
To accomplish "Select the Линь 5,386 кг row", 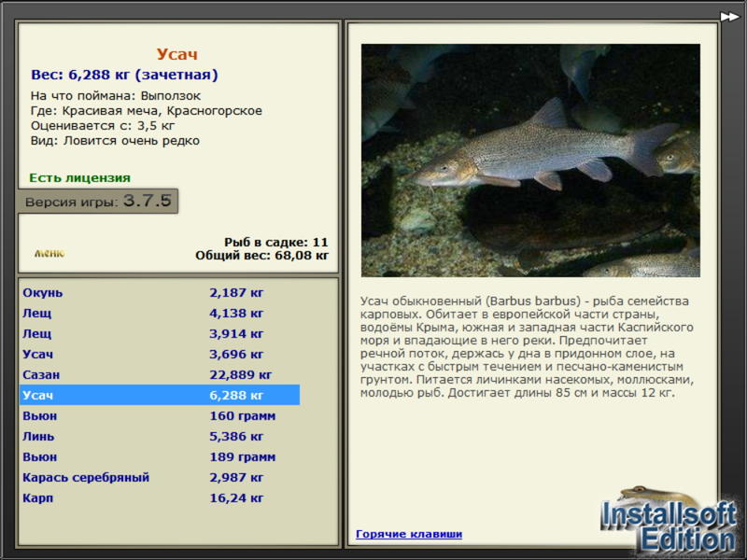I will point(160,436).
